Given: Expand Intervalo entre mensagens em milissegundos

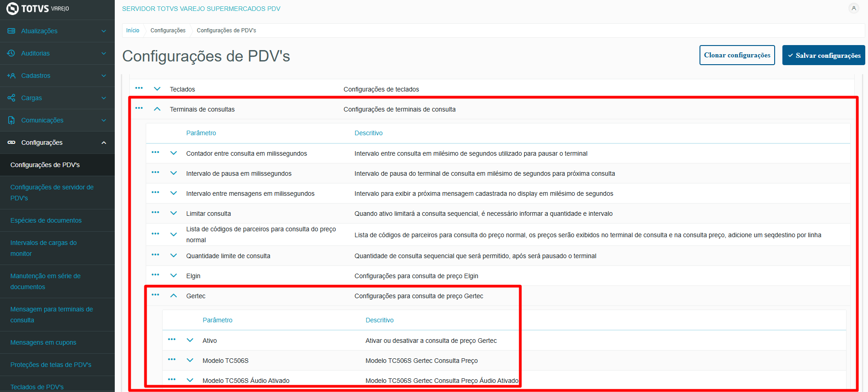Looking at the screenshot, I should 174,193.
